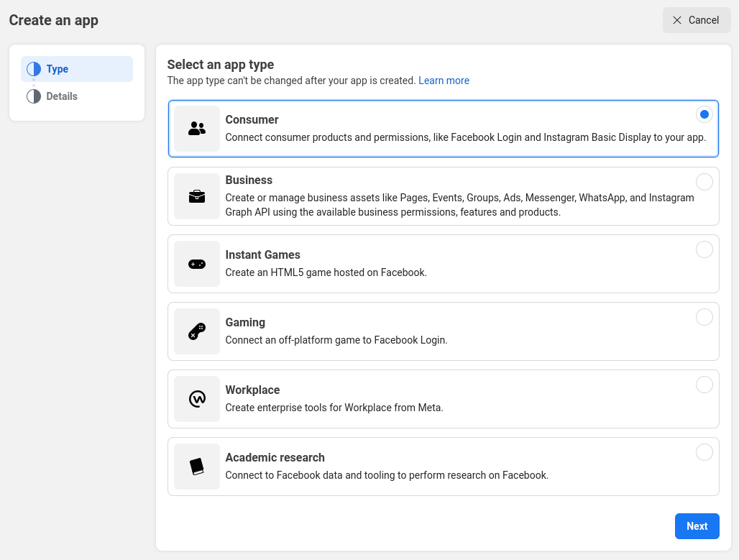Cancel the app creation
Screen dimensions: 739x560
[697, 20]
